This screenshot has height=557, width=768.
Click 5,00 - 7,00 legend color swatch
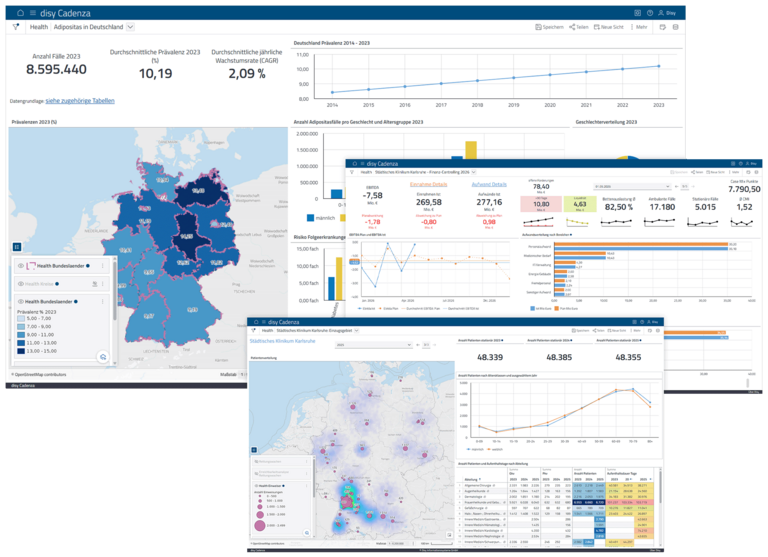point(21,318)
